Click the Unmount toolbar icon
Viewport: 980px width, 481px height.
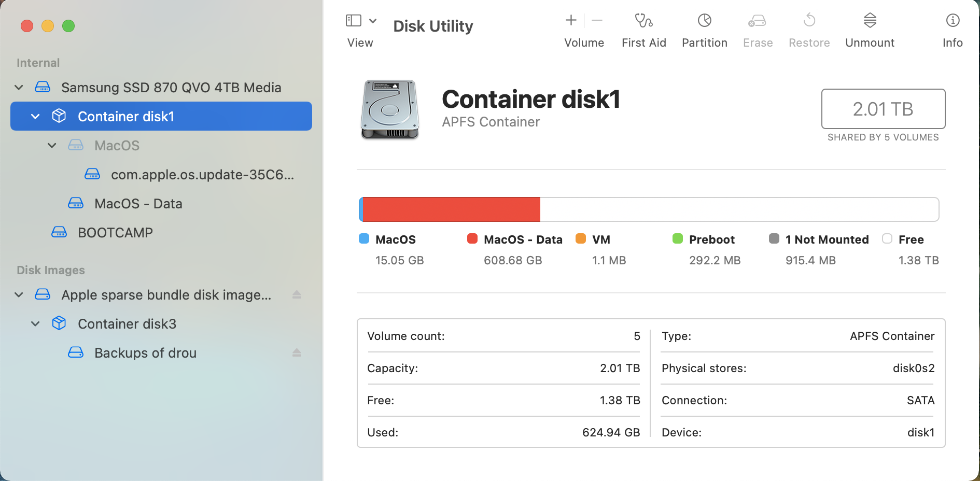pos(870,21)
